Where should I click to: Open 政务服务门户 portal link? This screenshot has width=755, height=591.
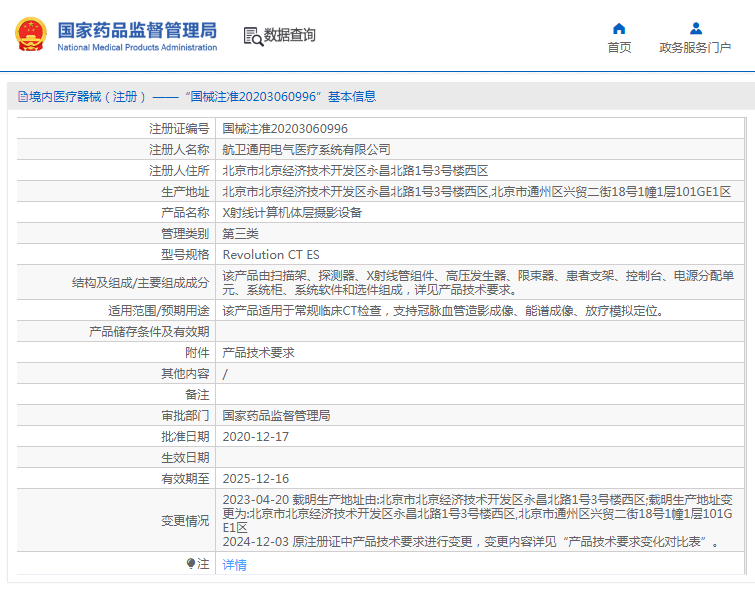(695, 47)
